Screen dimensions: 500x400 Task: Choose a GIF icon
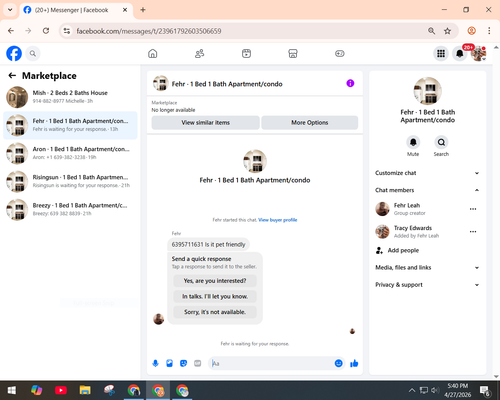click(x=198, y=363)
